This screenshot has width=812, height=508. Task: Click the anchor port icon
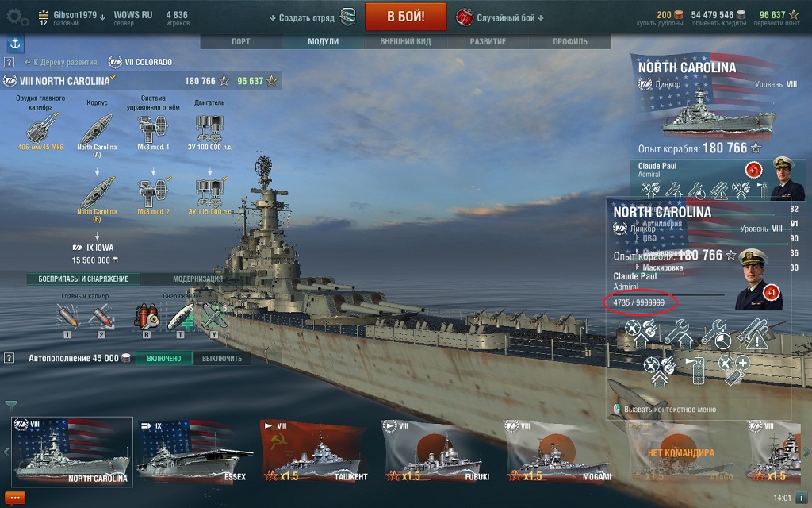coord(15,44)
